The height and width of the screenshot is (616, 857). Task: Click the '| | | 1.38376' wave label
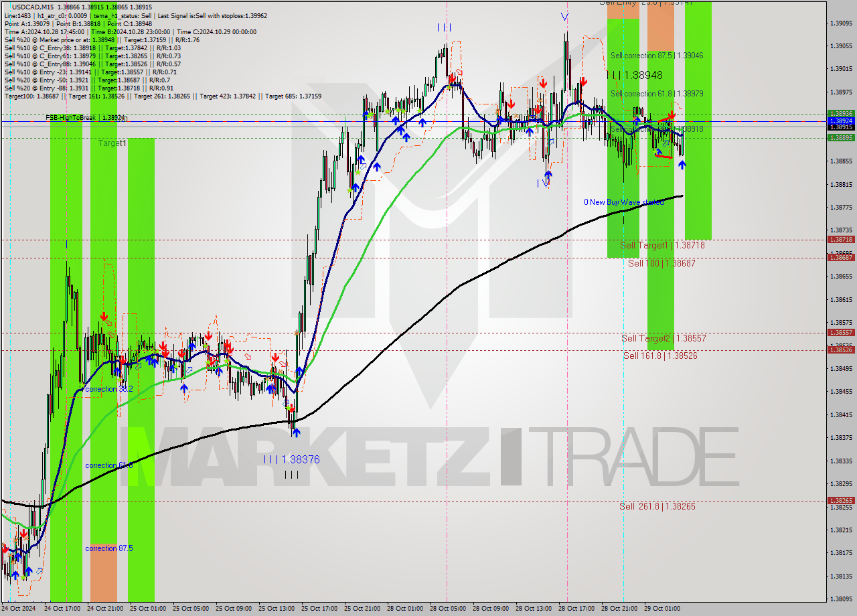291,460
